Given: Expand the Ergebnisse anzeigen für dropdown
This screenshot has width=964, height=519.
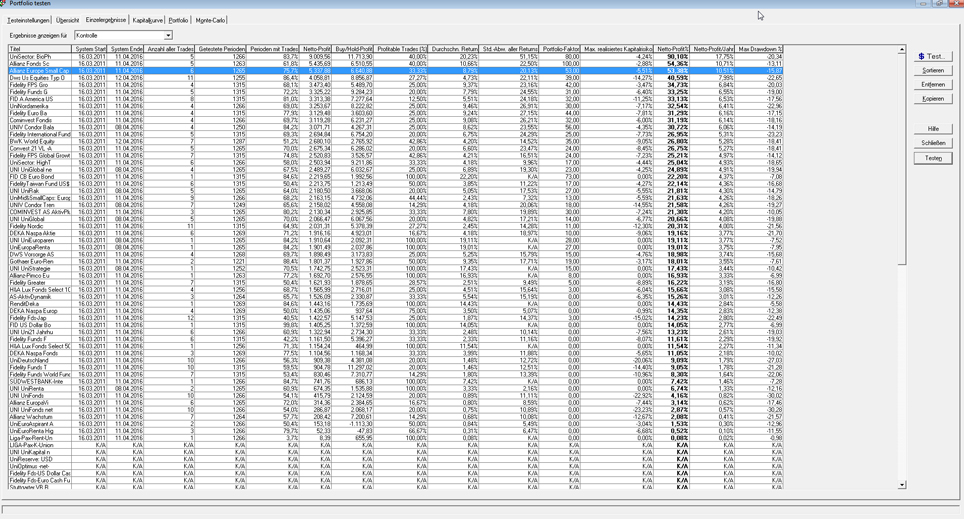Looking at the screenshot, I should point(168,36).
